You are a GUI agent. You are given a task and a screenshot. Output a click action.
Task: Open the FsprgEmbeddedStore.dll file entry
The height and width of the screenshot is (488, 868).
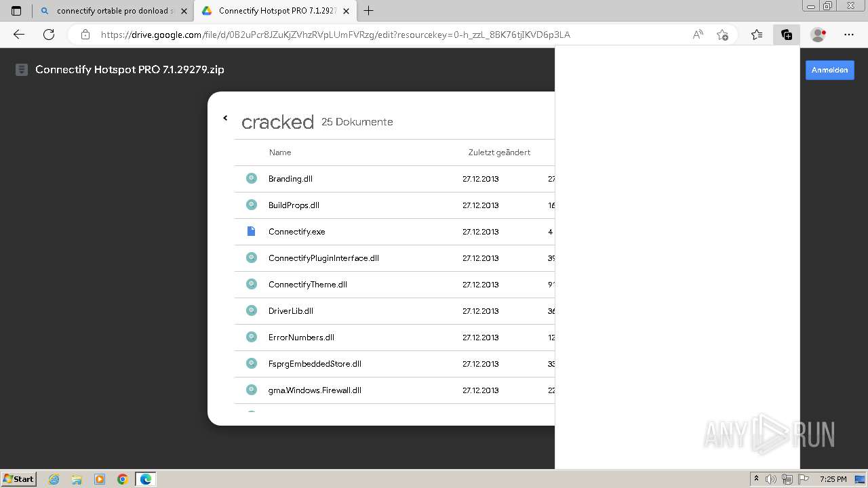point(315,364)
